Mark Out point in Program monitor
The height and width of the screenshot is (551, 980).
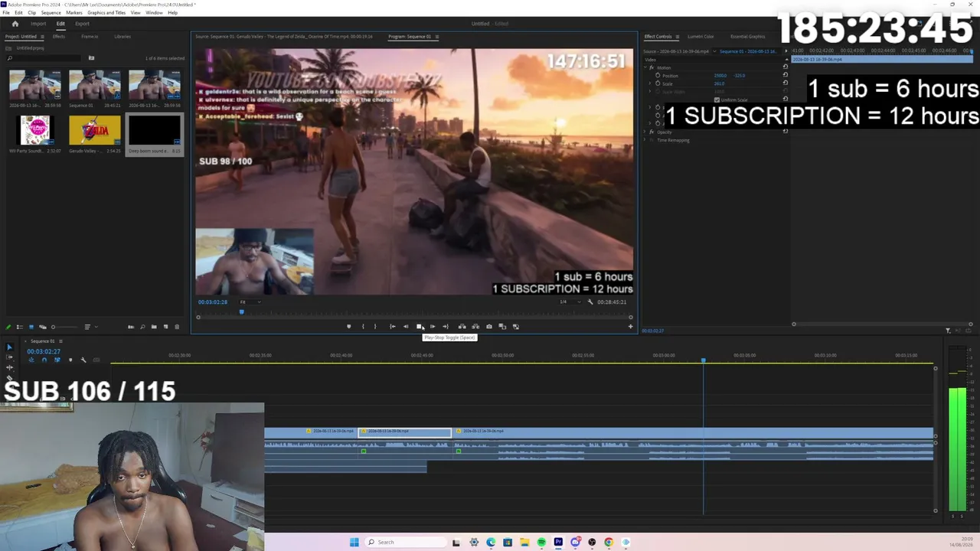pyautogui.click(x=375, y=327)
